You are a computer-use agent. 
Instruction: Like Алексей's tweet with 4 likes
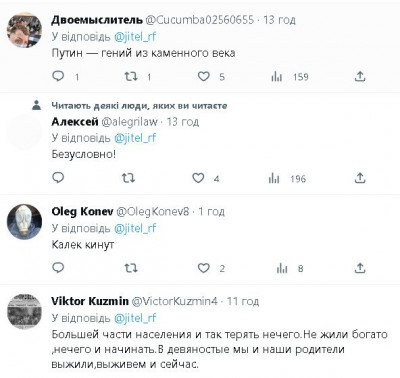198,178
